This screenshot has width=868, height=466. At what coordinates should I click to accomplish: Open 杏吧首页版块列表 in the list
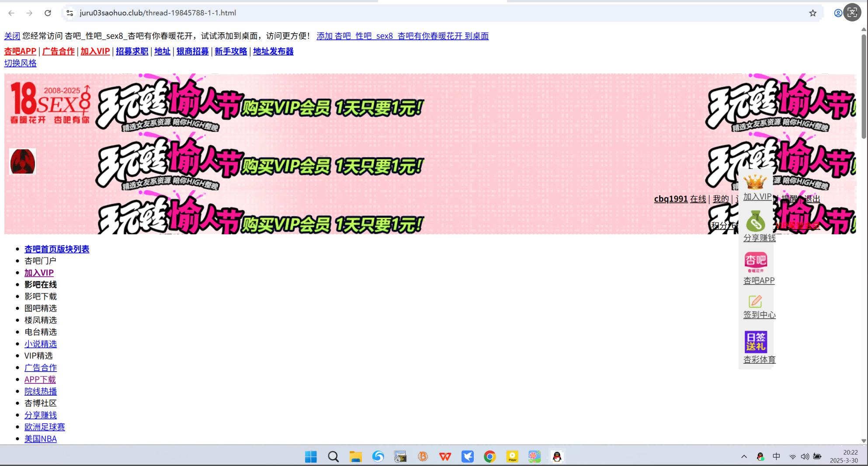pyautogui.click(x=56, y=249)
